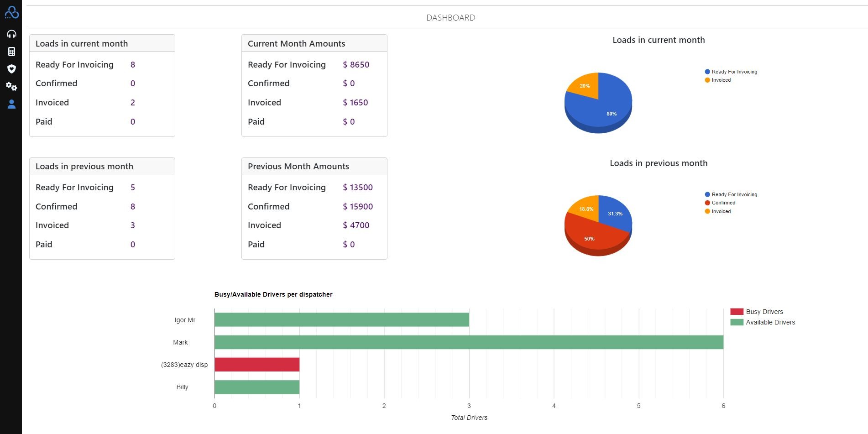Screen dimensions: 868x434
Task: Click the current month Paid count 0
Action: point(133,122)
